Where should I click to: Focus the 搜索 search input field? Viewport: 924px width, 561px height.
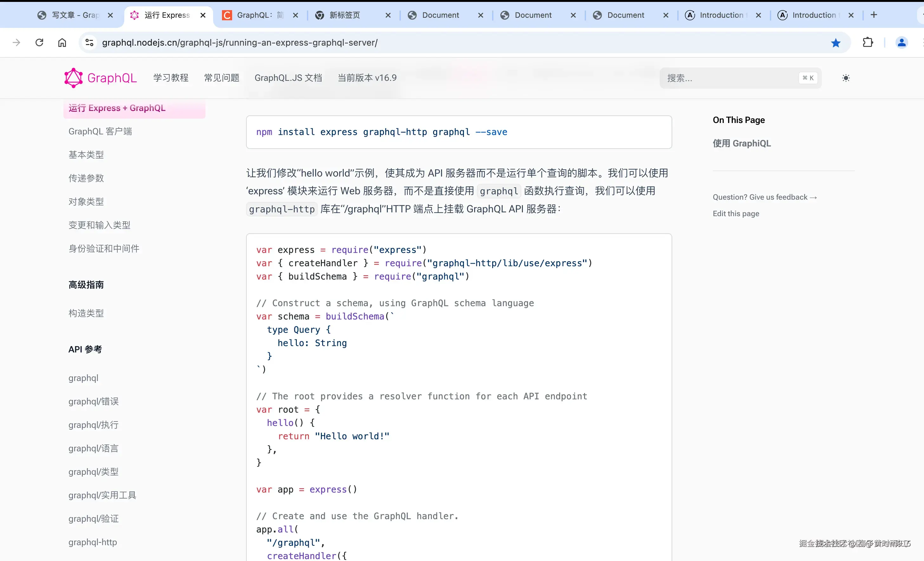[731, 78]
